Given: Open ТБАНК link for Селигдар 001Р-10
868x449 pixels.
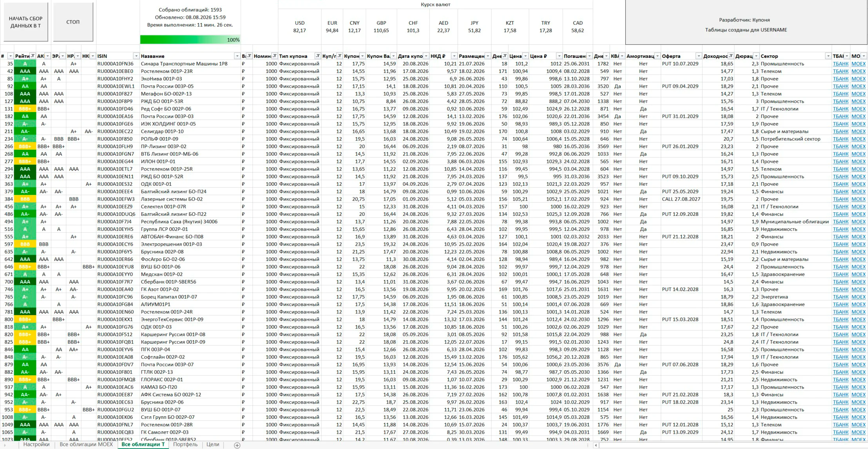Looking at the screenshot, I should (x=841, y=132).
